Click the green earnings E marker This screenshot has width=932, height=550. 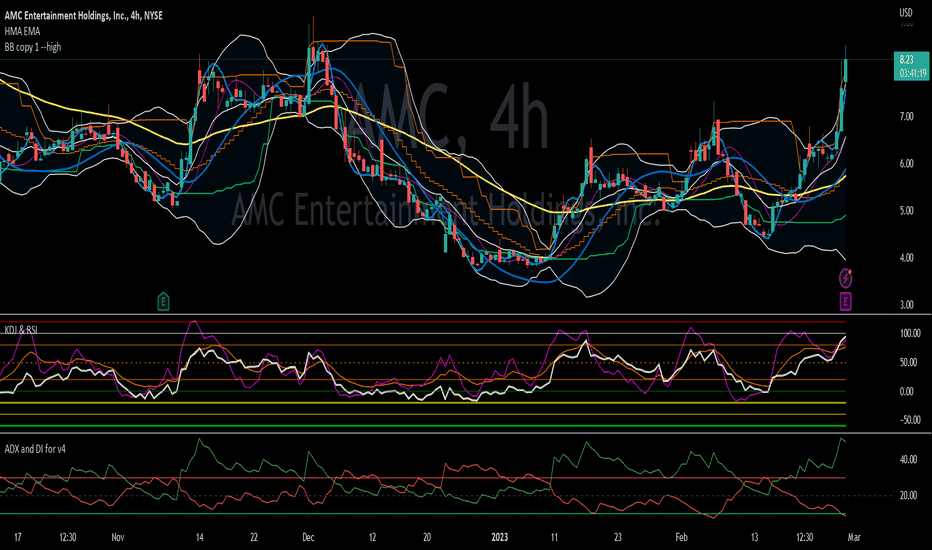pos(163,301)
